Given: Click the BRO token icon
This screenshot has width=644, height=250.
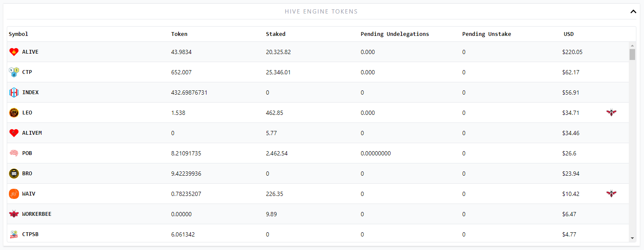Looking at the screenshot, I should click(x=14, y=174).
